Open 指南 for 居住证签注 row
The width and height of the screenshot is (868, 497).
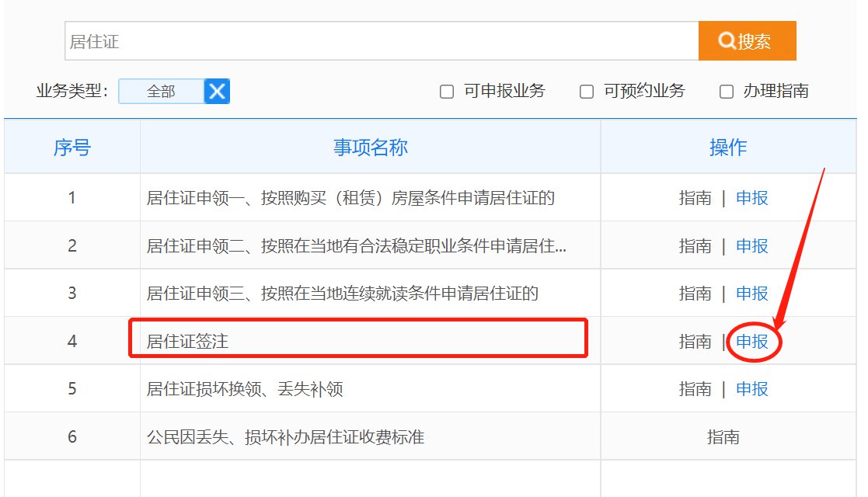point(695,342)
